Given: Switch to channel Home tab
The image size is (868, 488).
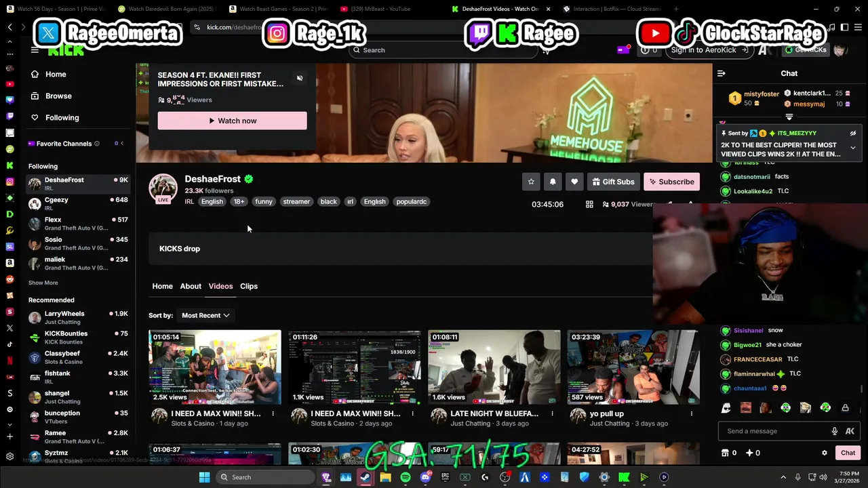Looking at the screenshot, I should [x=162, y=286].
